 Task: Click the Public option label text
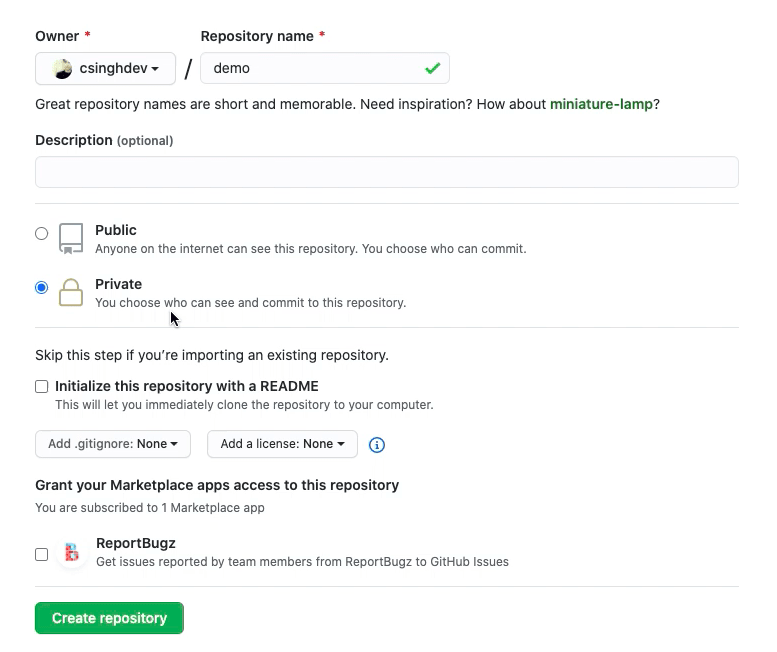click(x=115, y=230)
